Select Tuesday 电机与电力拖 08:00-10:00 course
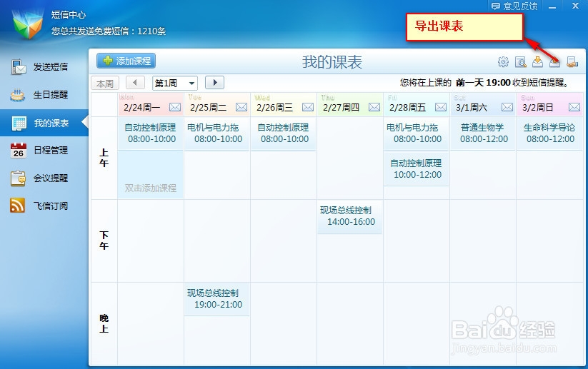This screenshot has width=588, height=369. point(216,133)
